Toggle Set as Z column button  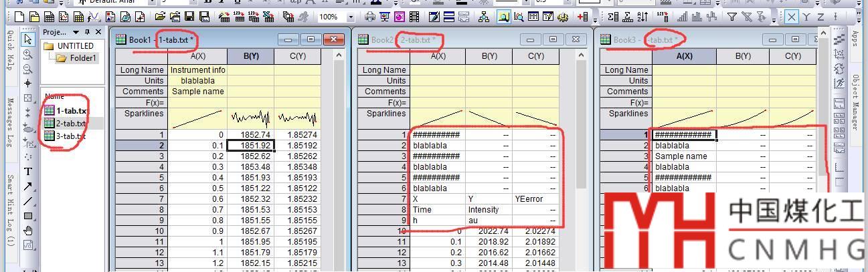821,17
